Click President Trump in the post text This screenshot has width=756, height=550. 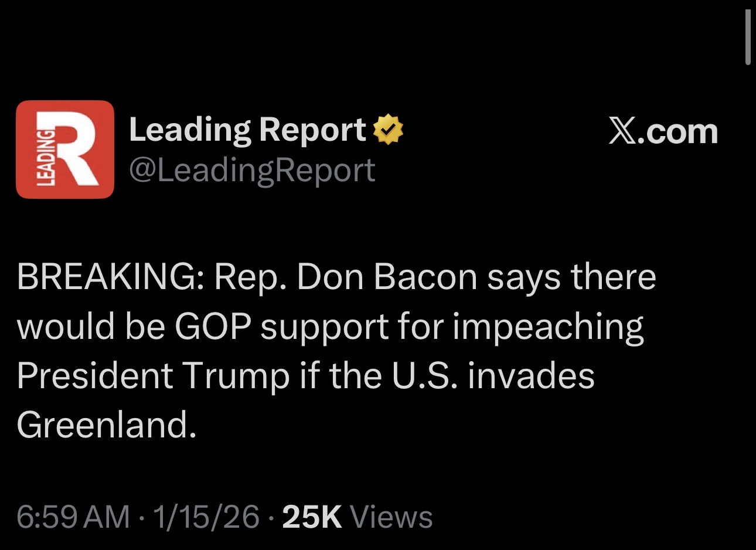153,375
